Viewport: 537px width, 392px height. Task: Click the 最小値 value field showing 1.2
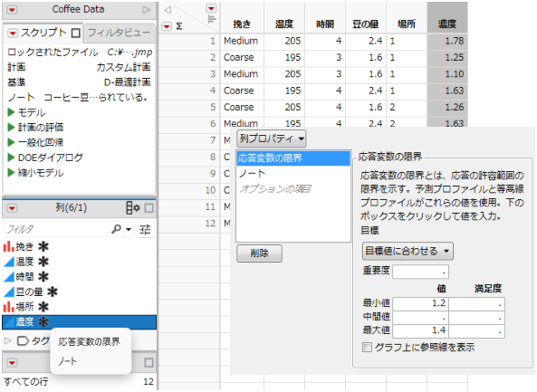point(420,303)
